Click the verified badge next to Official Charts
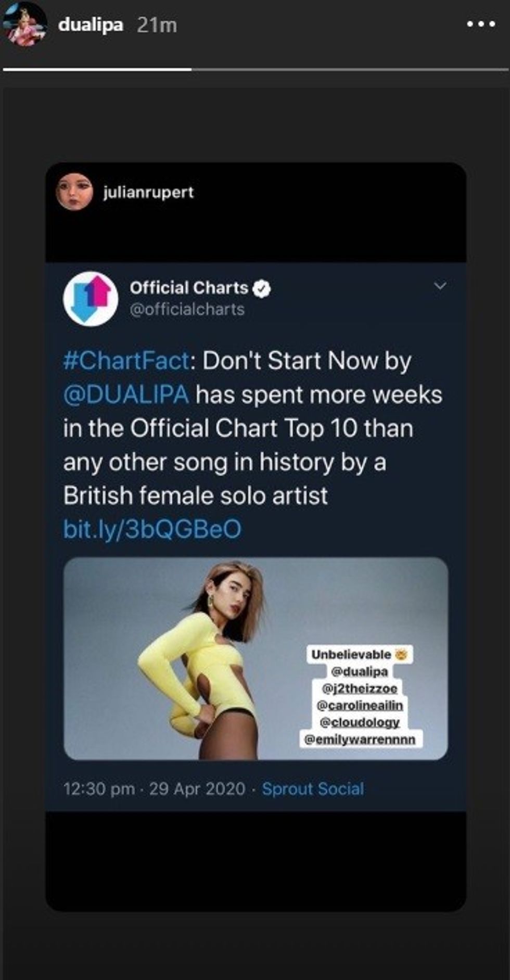Screen dimensions: 510x980 tap(262, 288)
